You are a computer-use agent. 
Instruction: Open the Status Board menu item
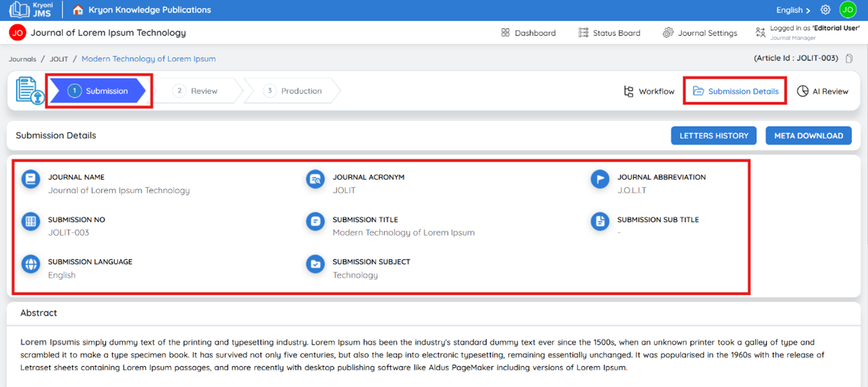(x=609, y=32)
